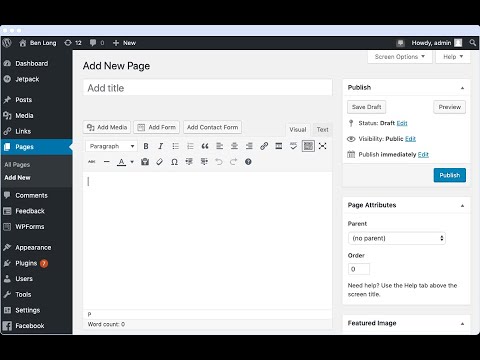Screen dimensions: 480x360
Task: Click the paste as text icon
Action: coord(145,162)
